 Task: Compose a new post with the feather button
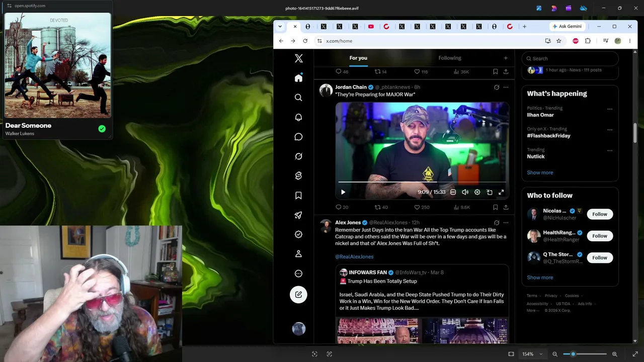tap(299, 295)
